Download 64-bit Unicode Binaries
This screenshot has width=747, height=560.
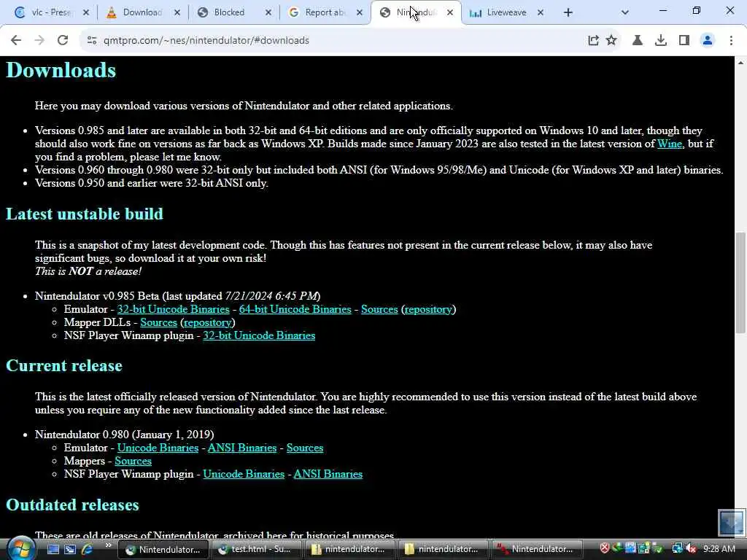point(295,309)
